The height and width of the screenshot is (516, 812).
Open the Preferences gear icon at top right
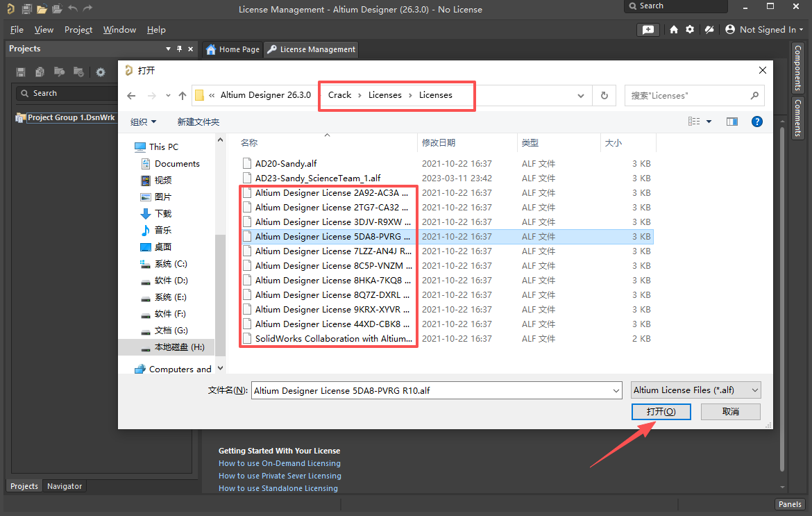(x=690, y=30)
